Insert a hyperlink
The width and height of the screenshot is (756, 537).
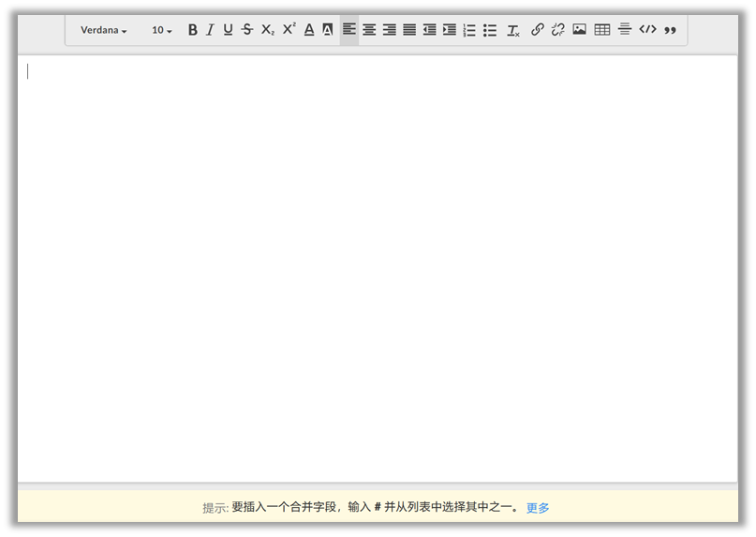538,30
